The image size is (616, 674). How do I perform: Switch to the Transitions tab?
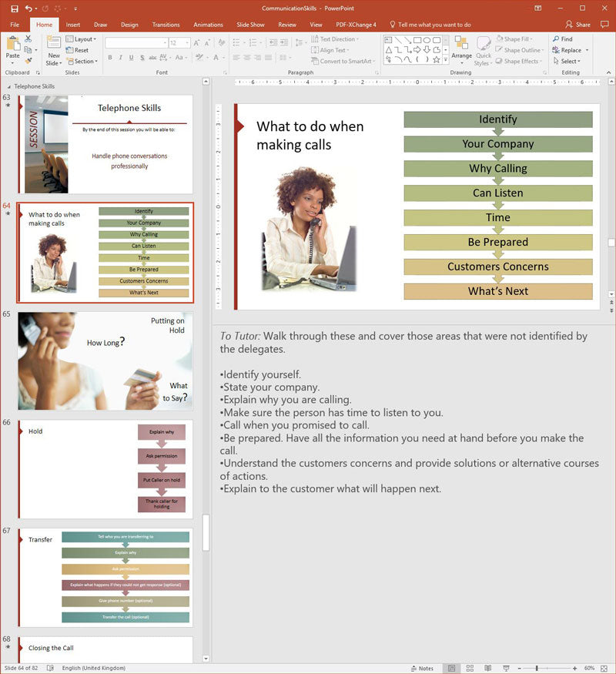(166, 25)
